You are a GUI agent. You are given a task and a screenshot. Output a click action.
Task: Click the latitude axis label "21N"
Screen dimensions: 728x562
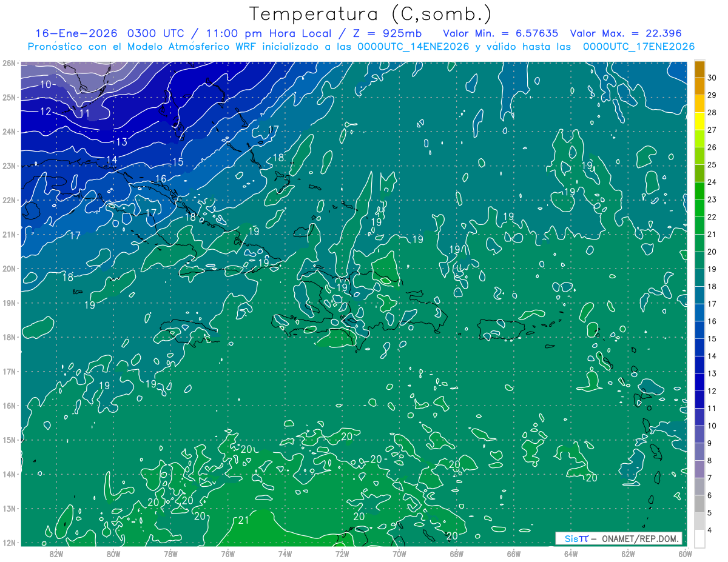[x=8, y=234]
